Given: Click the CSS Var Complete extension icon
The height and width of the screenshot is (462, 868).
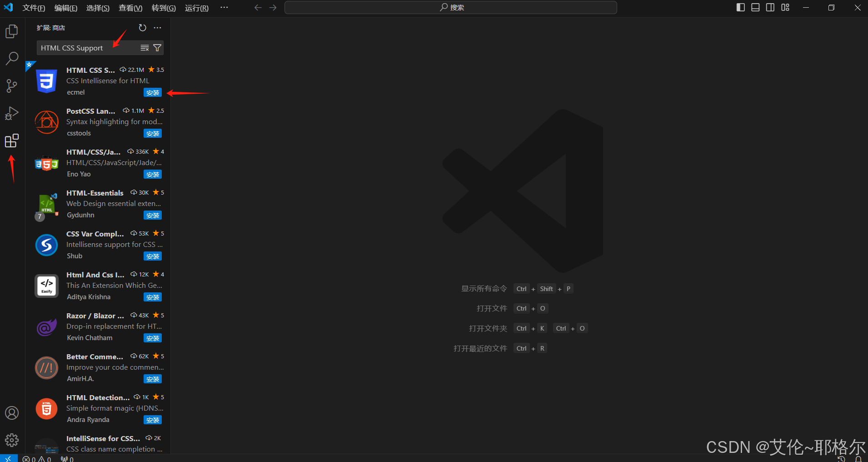Looking at the screenshot, I should click(46, 245).
